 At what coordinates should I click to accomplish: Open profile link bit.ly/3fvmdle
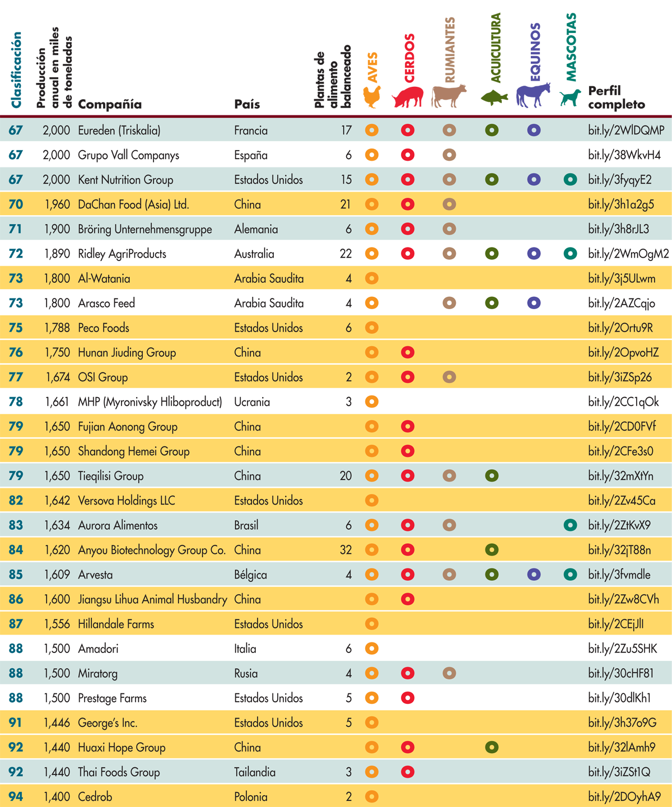pos(619,575)
